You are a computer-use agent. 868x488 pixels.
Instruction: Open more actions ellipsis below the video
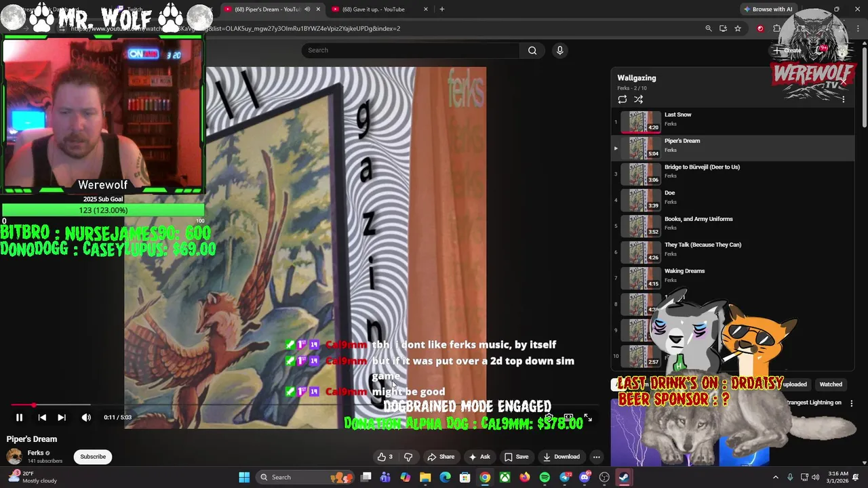[597, 457]
